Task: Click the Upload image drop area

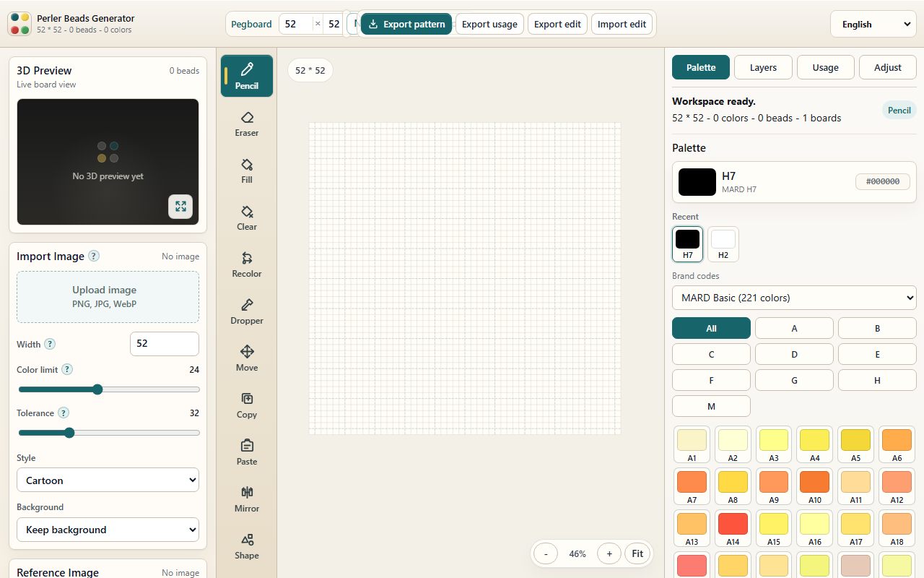Action: pyautogui.click(x=108, y=297)
